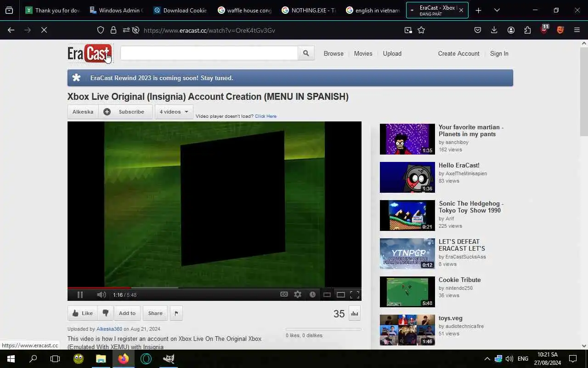Switch to Windows Admin tab
The image size is (588, 368).
pos(116,10)
